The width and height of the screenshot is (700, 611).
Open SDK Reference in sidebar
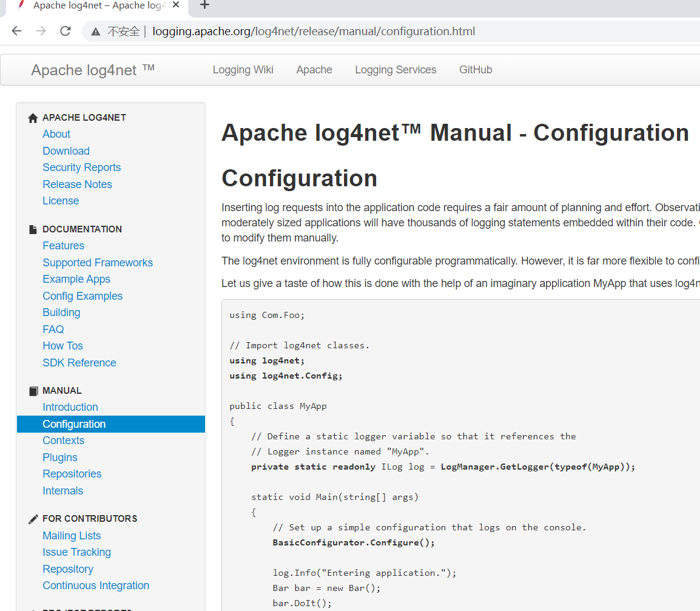pyautogui.click(x=79, y=363)
